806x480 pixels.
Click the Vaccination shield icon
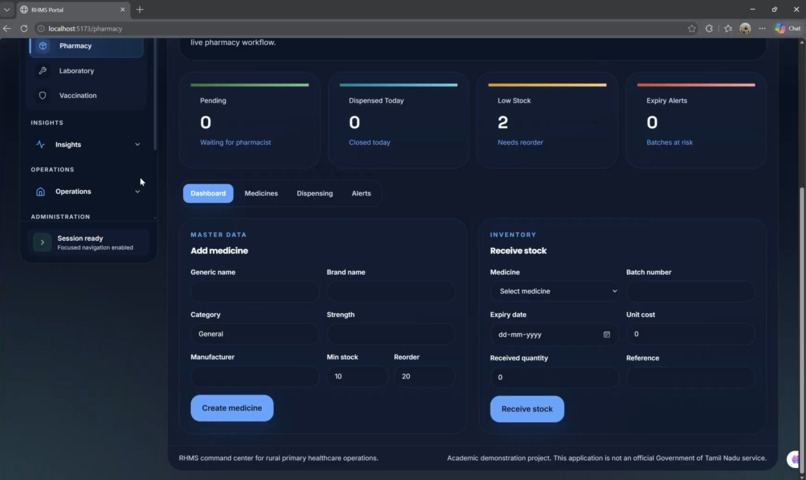tap(43, 95)
